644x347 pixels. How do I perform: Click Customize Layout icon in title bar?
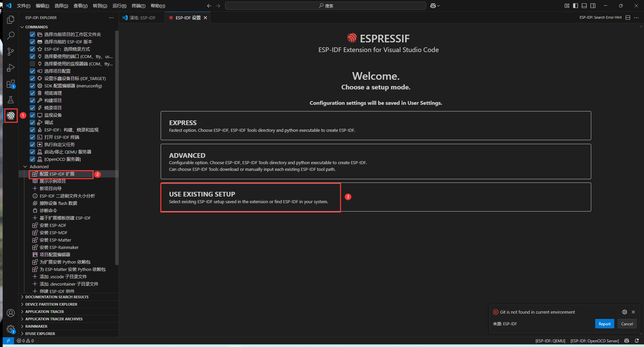(567, 6)
